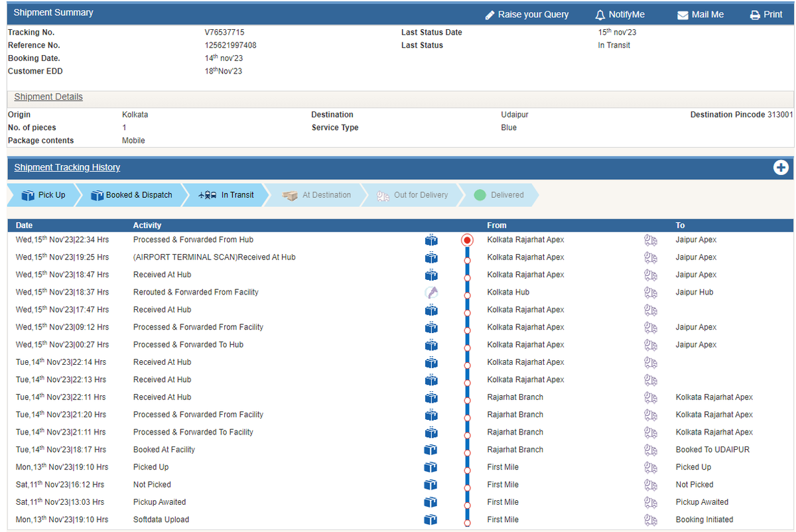Click package icon for Booked At Facility row
This screenshot has width=796, height=532.
point(431,450)
